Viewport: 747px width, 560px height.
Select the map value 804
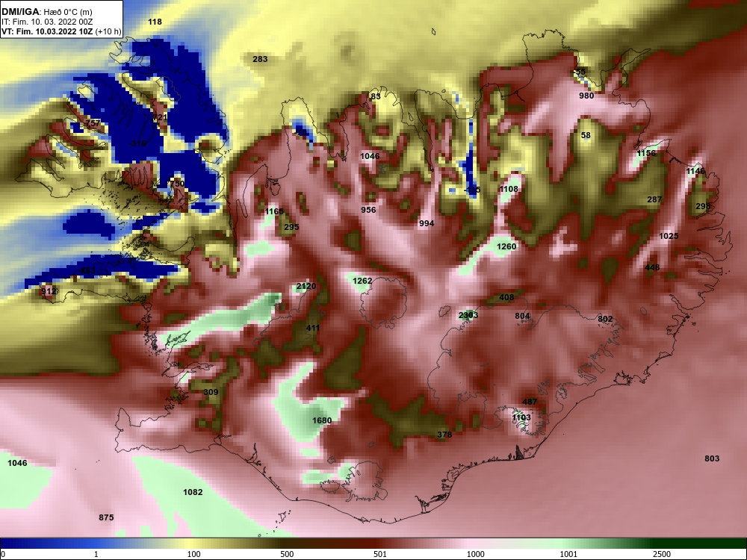522,316
